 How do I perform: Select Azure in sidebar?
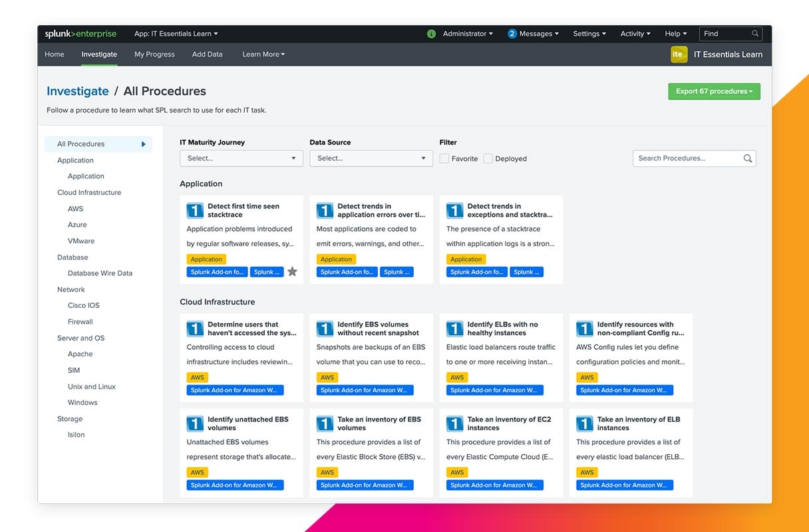click(x=77, y=225)
